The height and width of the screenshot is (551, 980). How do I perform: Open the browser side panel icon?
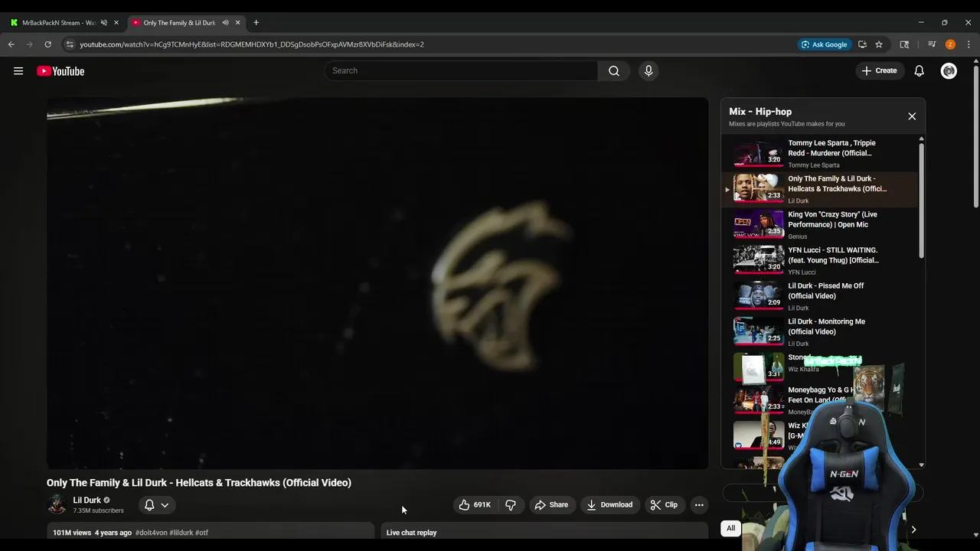904,44
